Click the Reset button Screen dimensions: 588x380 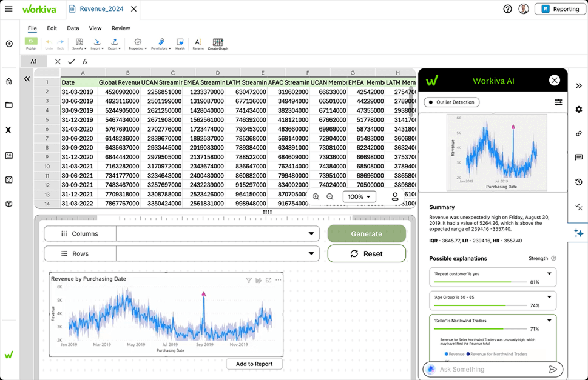point(367,253)
